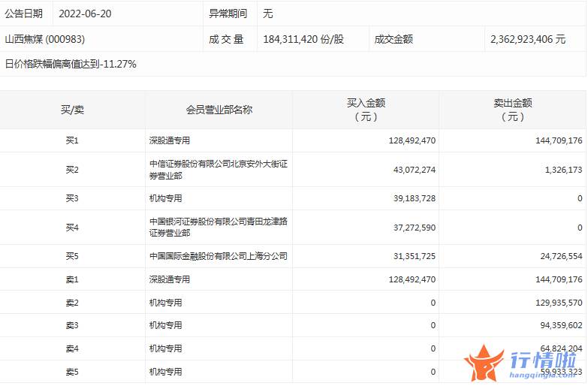Click the announcement date 2022-06-20

[x=85, y=14]
